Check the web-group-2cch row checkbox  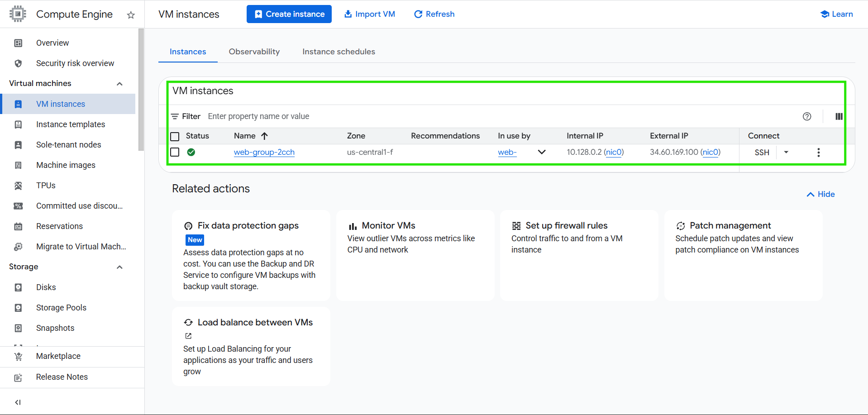[175, 152]
